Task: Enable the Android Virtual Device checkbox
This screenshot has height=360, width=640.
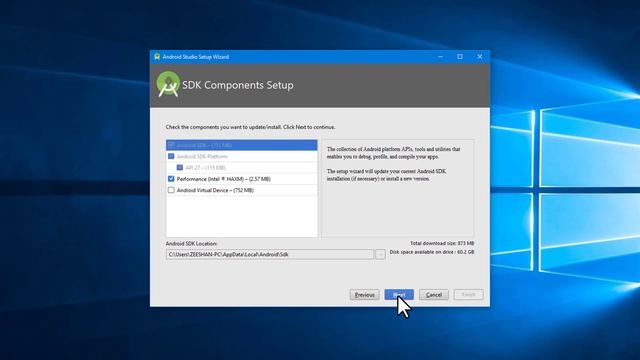Action: 171,190
